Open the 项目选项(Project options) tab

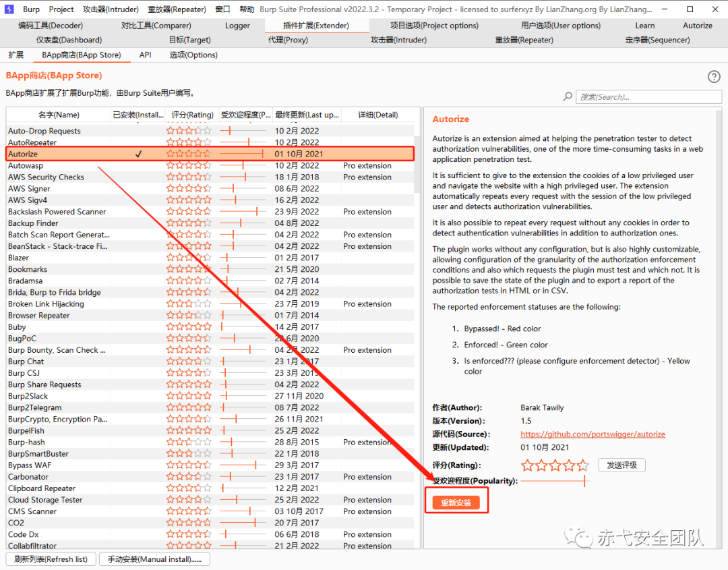[x=434, y=26]
